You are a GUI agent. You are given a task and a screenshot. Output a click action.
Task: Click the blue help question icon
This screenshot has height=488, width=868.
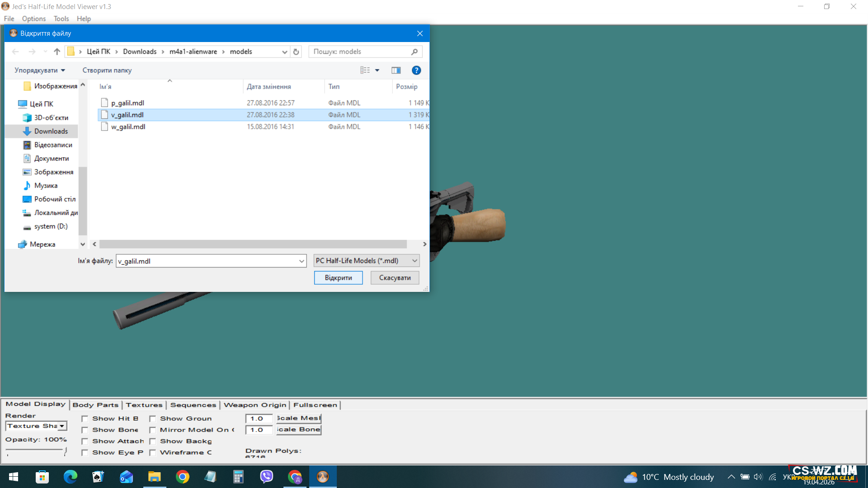416,70
